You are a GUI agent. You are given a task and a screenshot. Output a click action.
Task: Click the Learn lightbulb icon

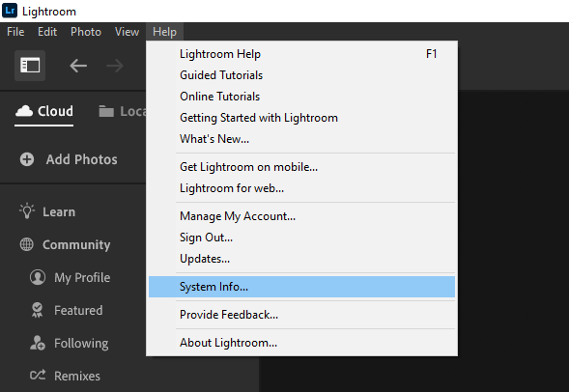27,211
